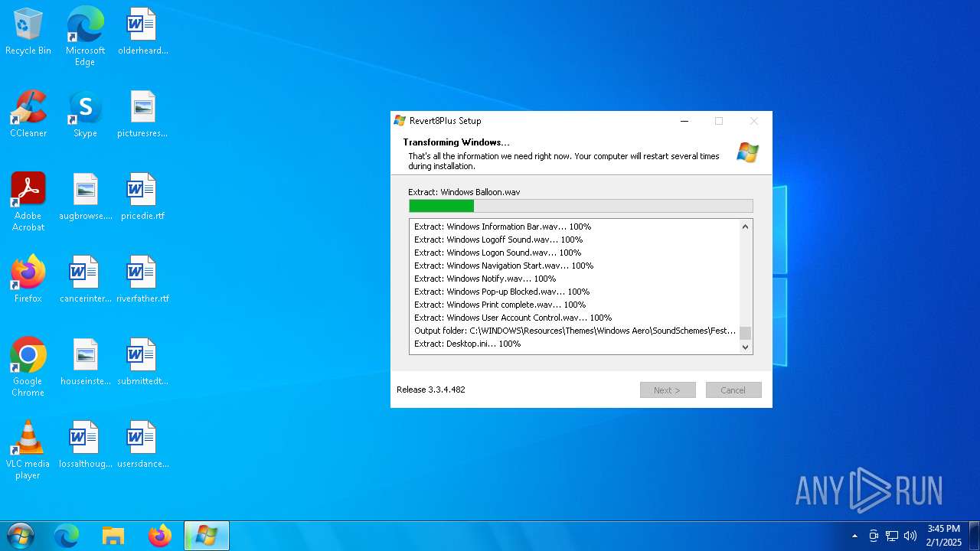Screen dimensions: 980x551
Task: Launch Skype from the desktop shortcut
Action: 85,115
